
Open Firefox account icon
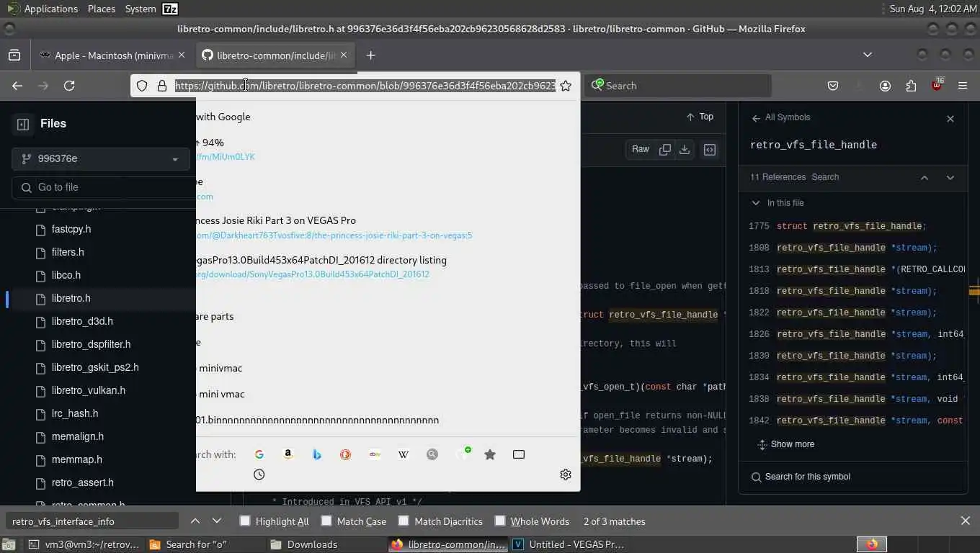(885, 86)
